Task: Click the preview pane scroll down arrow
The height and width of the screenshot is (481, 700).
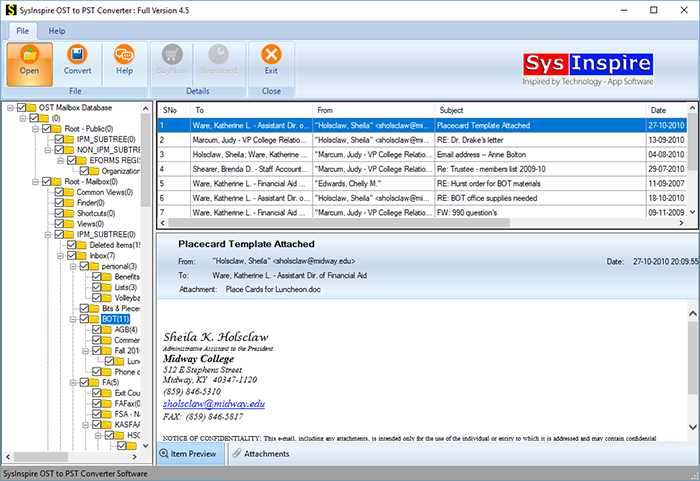Action: tap(693, 427)
